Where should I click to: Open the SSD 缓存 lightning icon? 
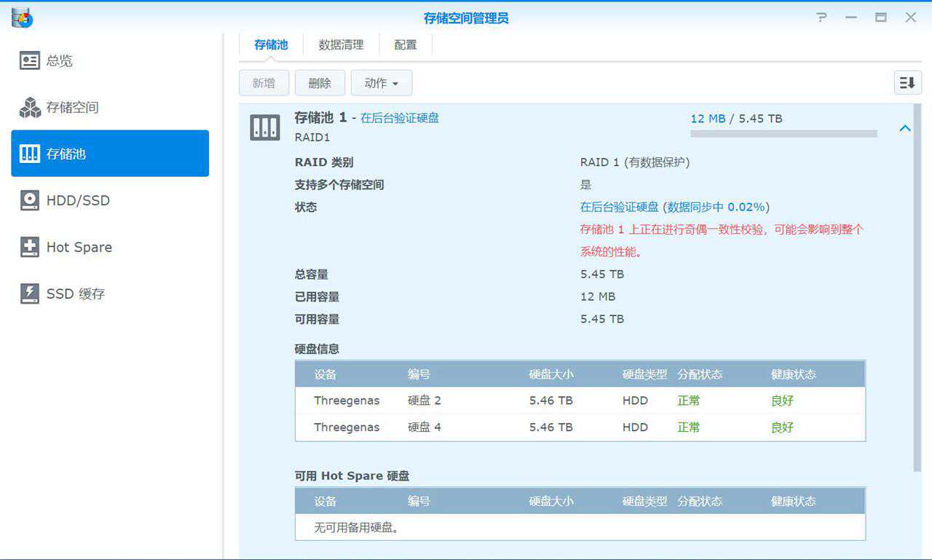(x=30, y=293)
